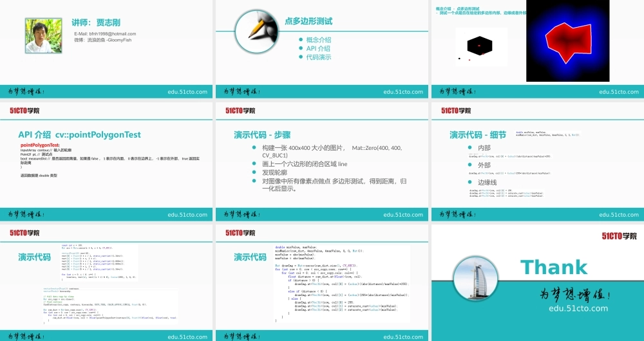Click the code block starting 'double minValue, maxValue'
This screenshot has width=644, height=341.
(x=342, y=284)
